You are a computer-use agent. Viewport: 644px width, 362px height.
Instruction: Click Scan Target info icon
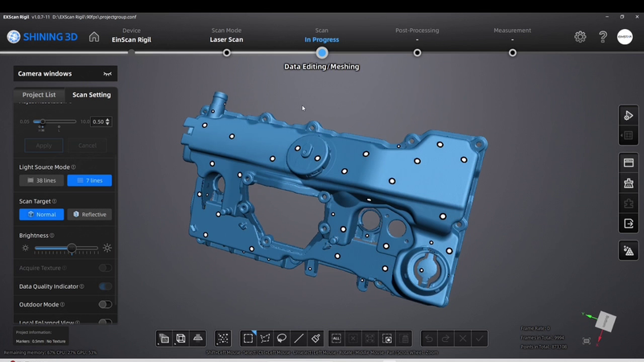[x=54, y=201]
